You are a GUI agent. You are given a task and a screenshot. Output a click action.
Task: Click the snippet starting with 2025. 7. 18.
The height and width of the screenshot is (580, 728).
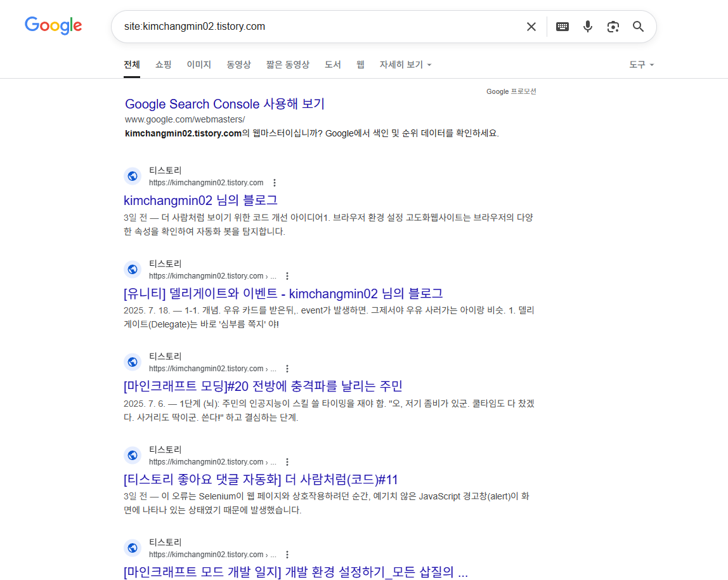click(328, 317)
